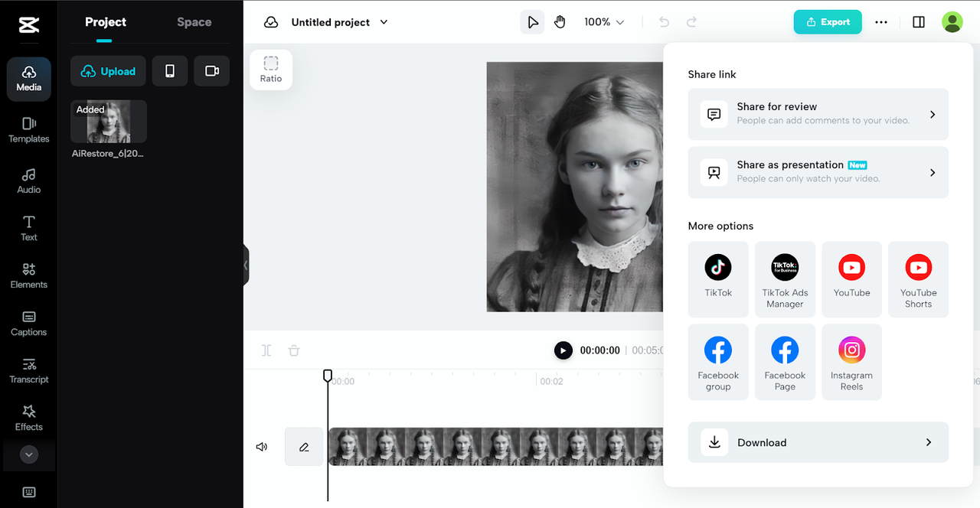980x508 pixels.
Task: Click the undo arrow
Action: pos(665,22)
